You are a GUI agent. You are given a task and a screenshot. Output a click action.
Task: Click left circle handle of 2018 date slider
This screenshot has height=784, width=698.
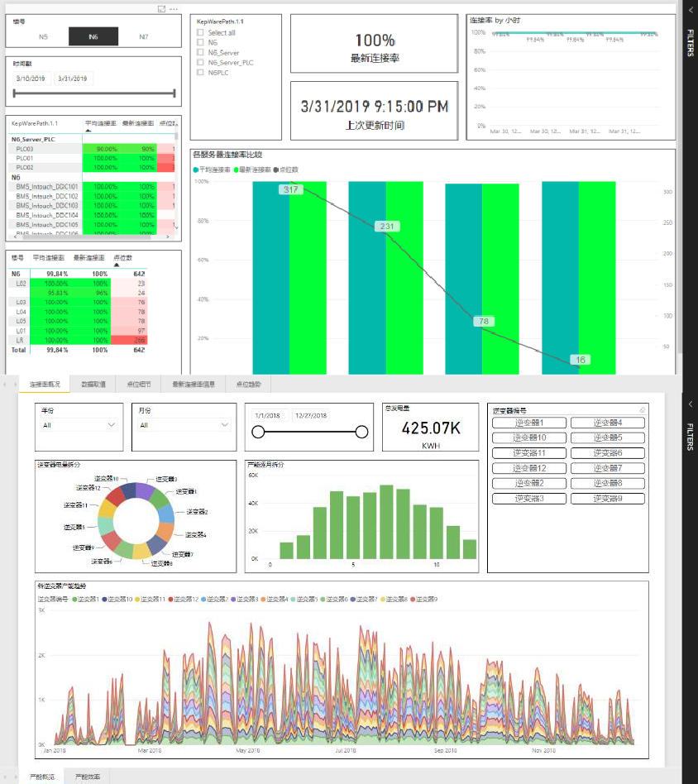258,432
